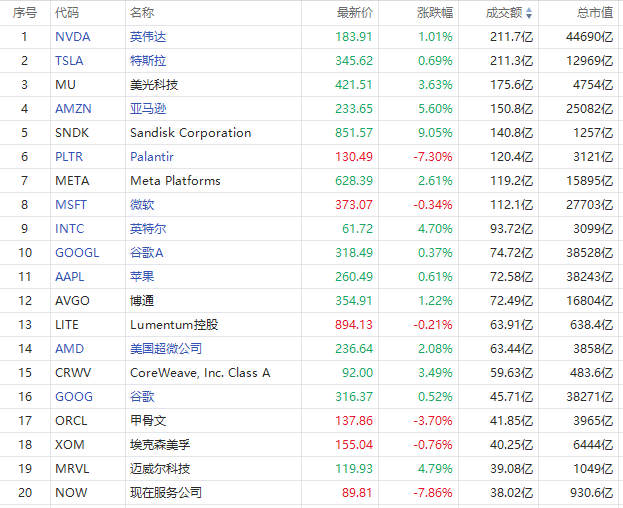Image resolution: width=623 pixels, height=508 pixels.
Task: Click the MSFT ticker code
Action: (x=71, y=205)
